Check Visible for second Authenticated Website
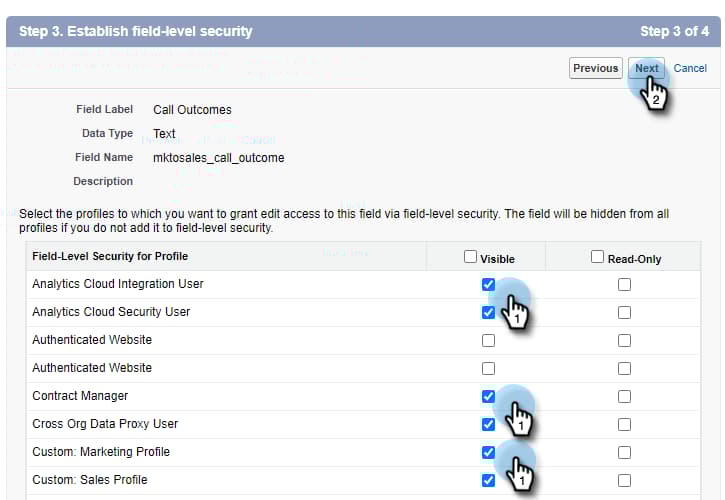This screenshot has height=500, width=725. coord(488,368)
